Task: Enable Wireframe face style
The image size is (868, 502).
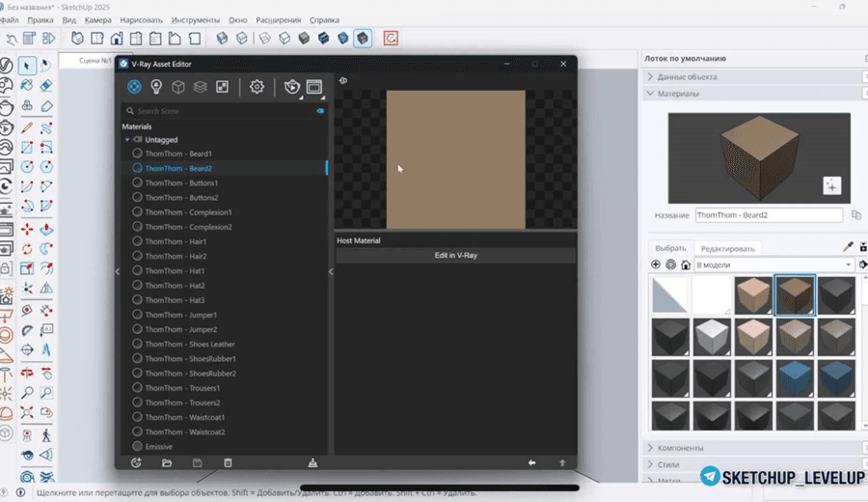Action: pyautogui.click(x=264, y=39)
